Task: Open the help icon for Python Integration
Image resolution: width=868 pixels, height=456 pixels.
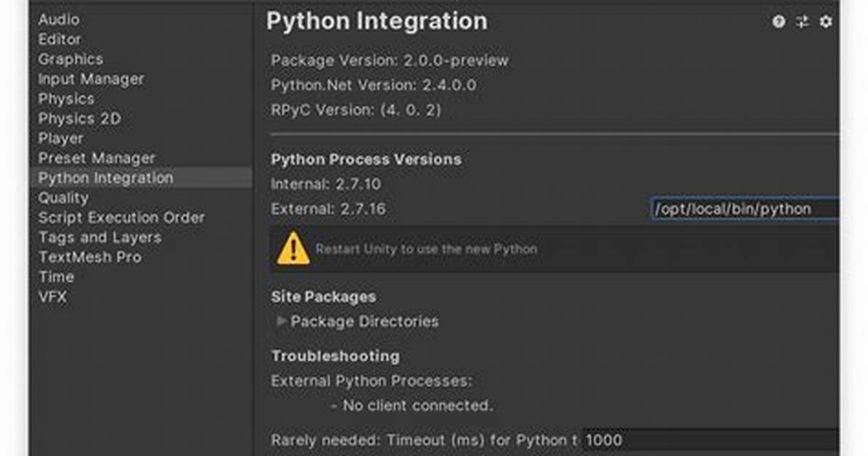Action: (778, 22)
